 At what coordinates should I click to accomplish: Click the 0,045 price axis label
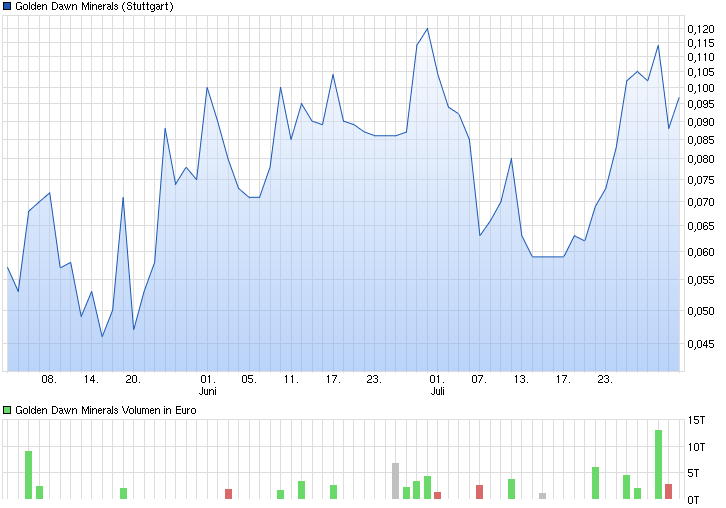point(701,344)
